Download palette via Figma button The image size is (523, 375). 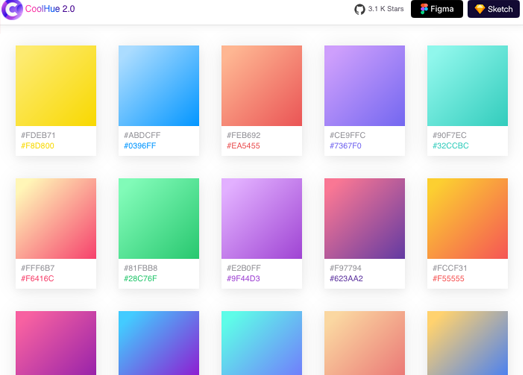click(437, 9)
